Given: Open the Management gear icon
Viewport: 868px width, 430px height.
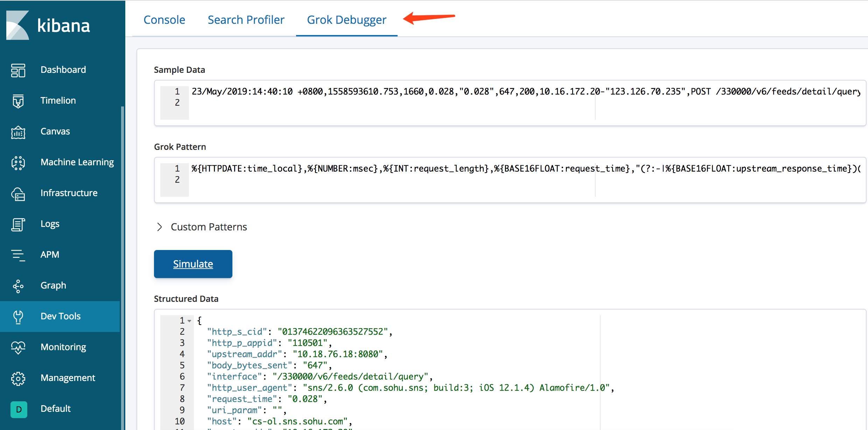Looking at the screenshot, I should coord(18,378).
